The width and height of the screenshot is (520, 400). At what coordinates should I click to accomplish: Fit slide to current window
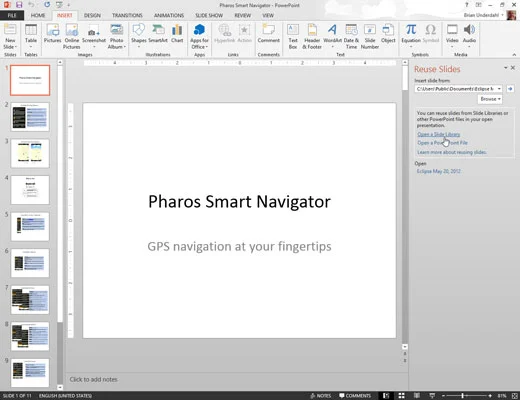coord(515,396)
